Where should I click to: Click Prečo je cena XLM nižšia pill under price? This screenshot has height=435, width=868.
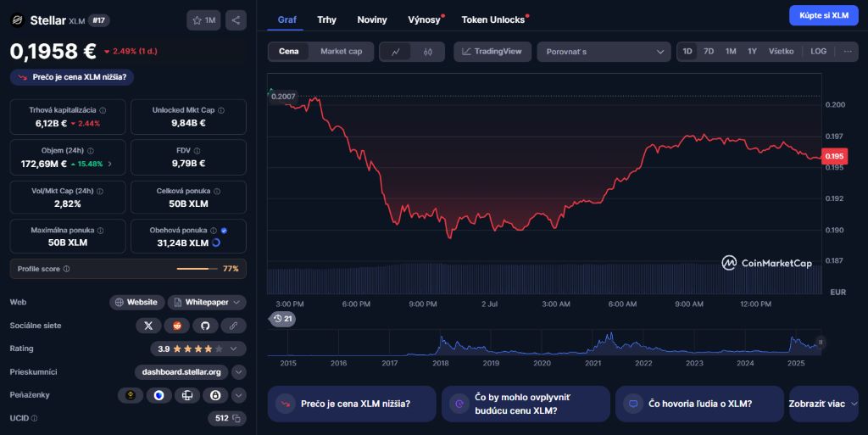coord(72,77)
